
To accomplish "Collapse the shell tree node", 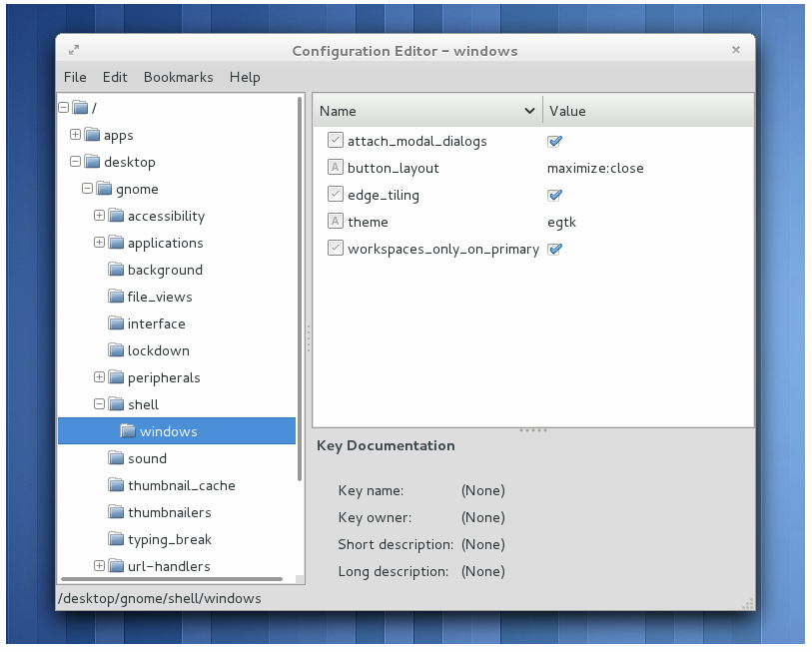I will 98,404.
